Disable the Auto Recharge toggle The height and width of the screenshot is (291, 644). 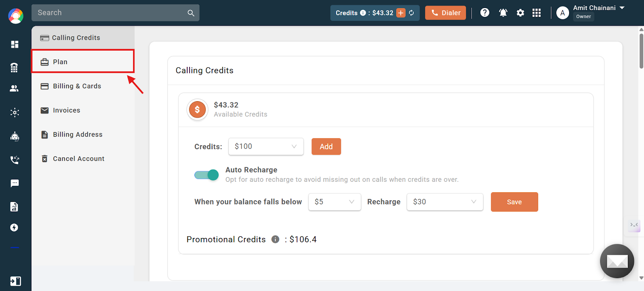pos(206,175)
